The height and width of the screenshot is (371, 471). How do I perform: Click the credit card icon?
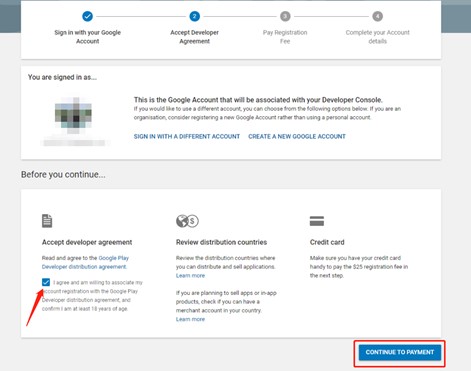(x=317, y=221)
